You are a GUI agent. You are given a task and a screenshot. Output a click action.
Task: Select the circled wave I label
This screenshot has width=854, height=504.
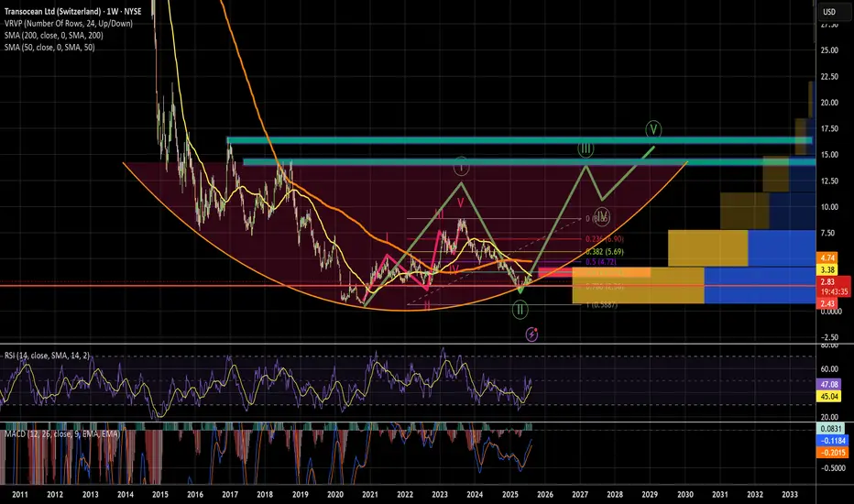coord(461,168)
